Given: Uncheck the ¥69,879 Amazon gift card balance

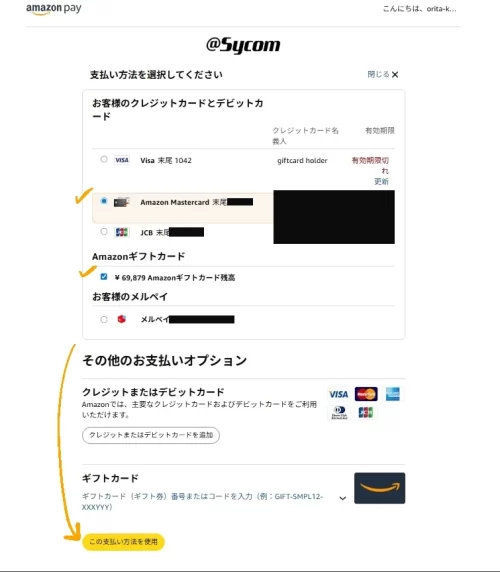Looking at the screenshot, I should click(x=104, y=277).
